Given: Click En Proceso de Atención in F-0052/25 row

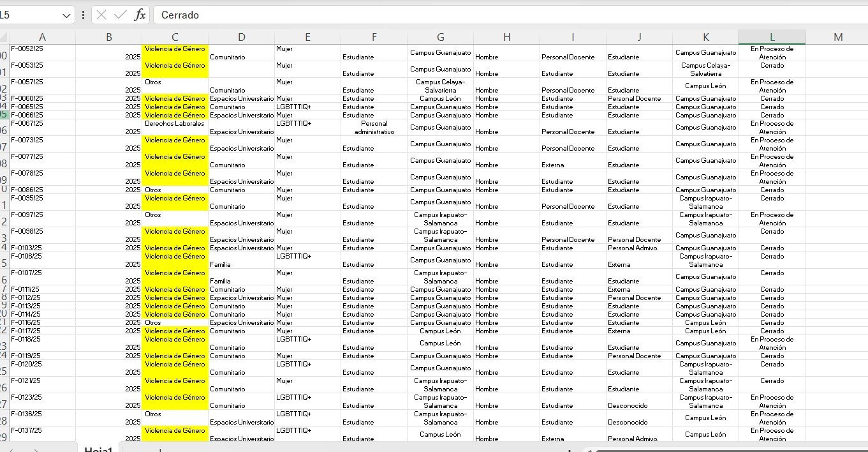Looking at the screenshot, I should 772,52.
